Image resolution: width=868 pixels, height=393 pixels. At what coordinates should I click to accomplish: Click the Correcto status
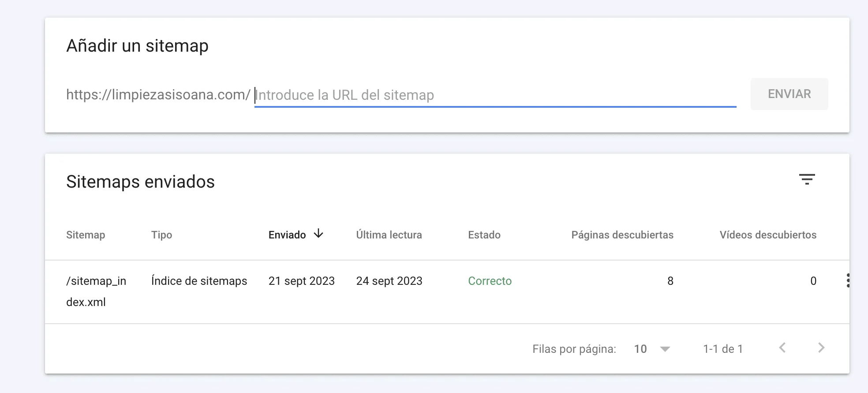[490, 281]
